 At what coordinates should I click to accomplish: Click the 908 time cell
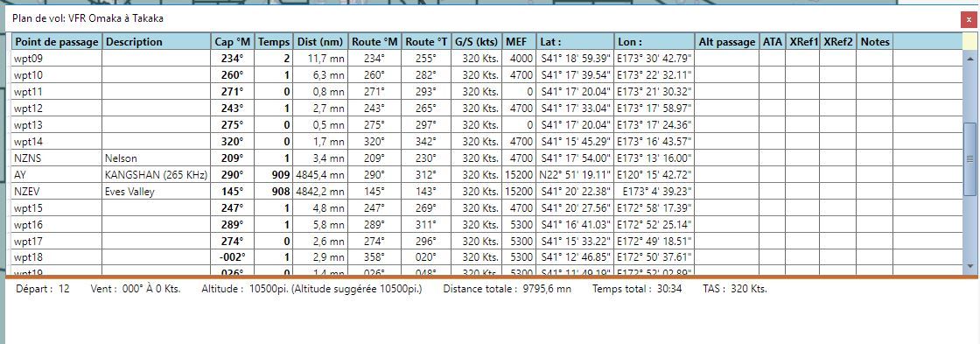tap(274, 192)
